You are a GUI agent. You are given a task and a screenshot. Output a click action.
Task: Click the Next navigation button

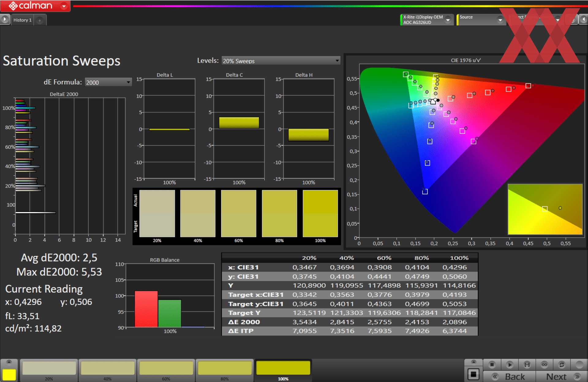[x=562, y=376]
